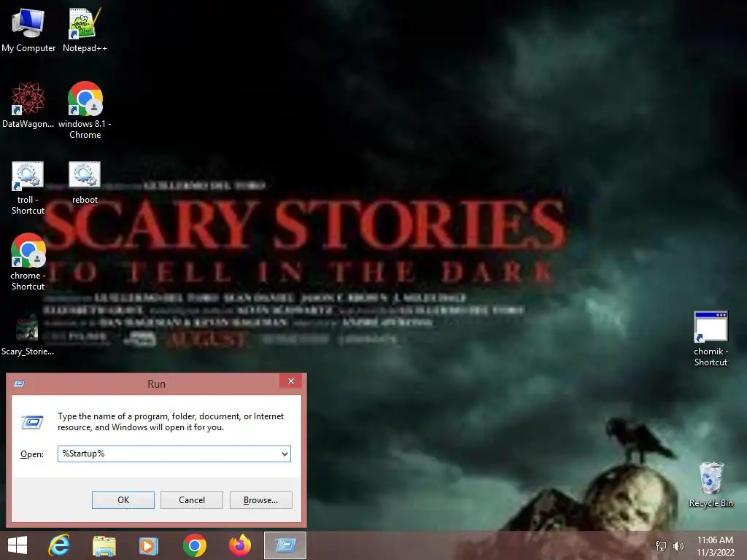Expand the Open combo box dropdown

pyautogui.click(x=285, y=454)
